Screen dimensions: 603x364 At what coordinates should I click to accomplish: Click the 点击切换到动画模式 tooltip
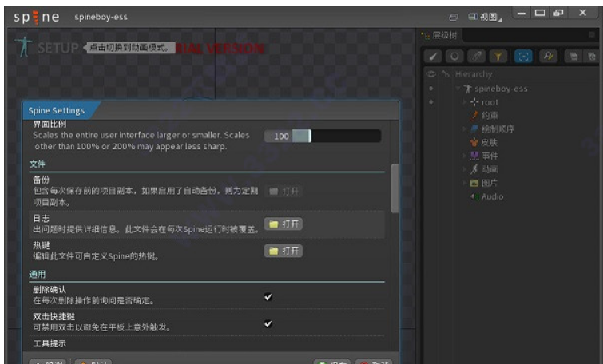(x=131, y=48)
